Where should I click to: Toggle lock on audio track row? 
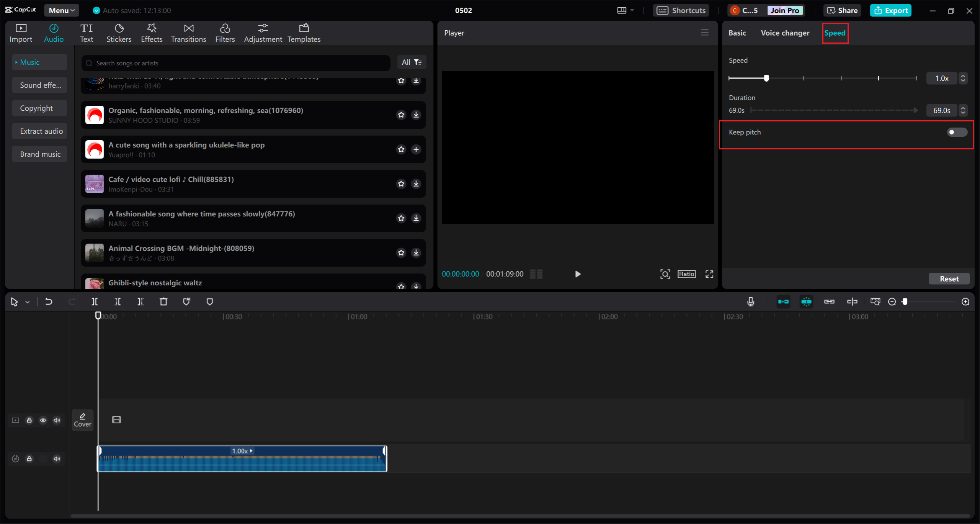29,458
